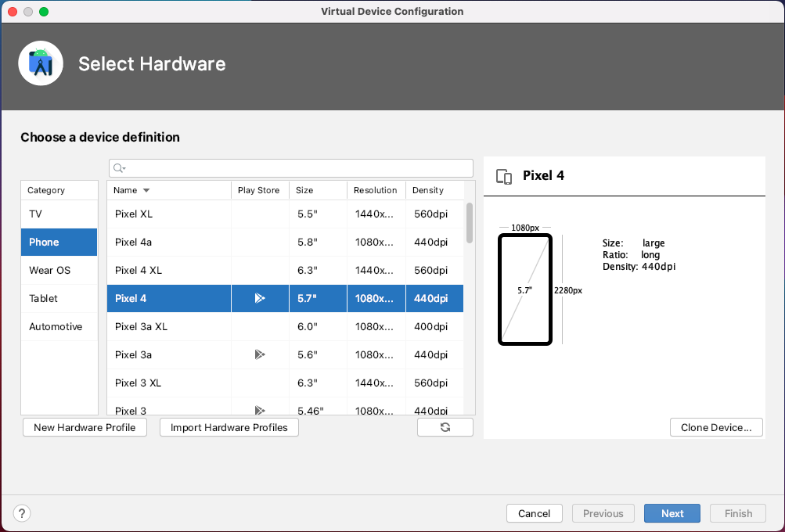The height and width of the screenshot is (532, 785).
Task: Click the Play Store icon for Pixel 3
Action: 260,411
